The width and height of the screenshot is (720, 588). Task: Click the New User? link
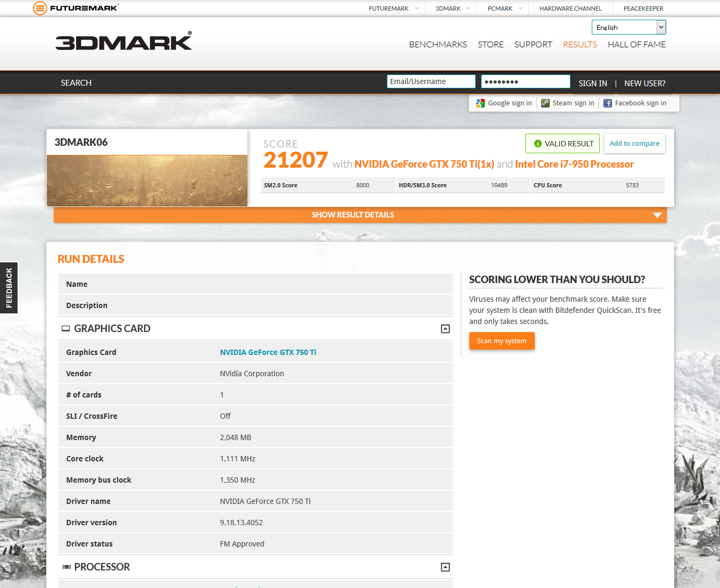tap(645, 84)
